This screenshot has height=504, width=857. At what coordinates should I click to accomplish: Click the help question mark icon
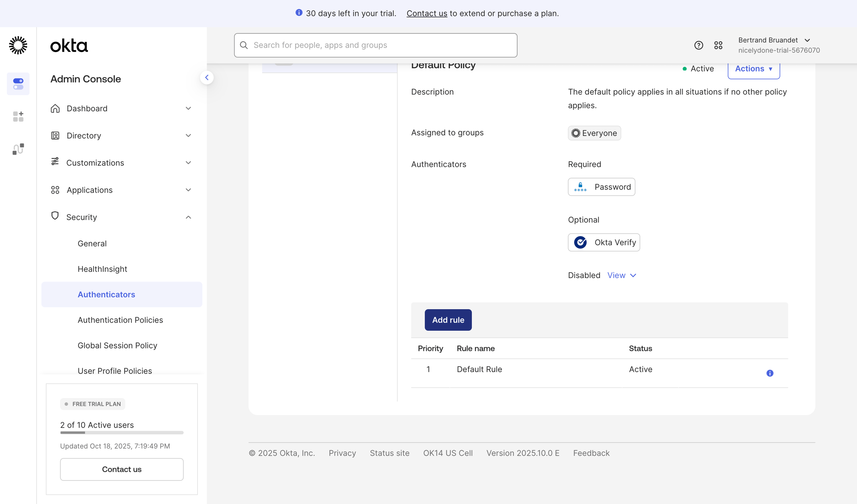[698, 45]
